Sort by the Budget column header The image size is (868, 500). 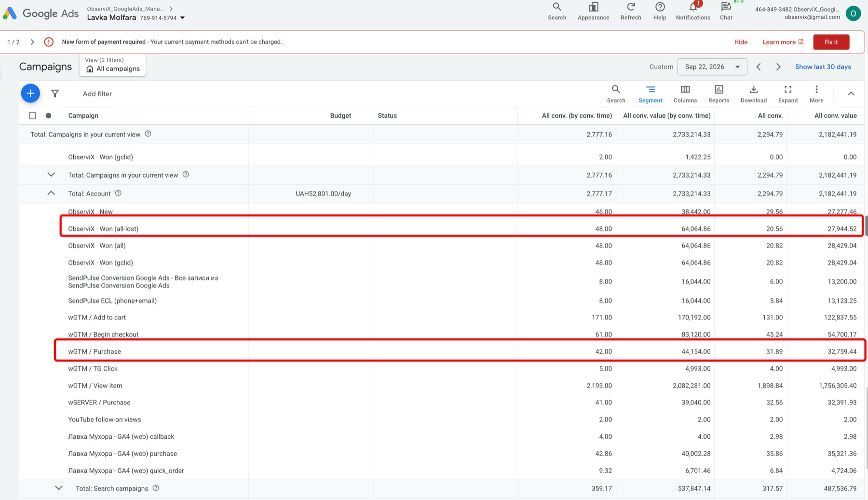[340, 115]
